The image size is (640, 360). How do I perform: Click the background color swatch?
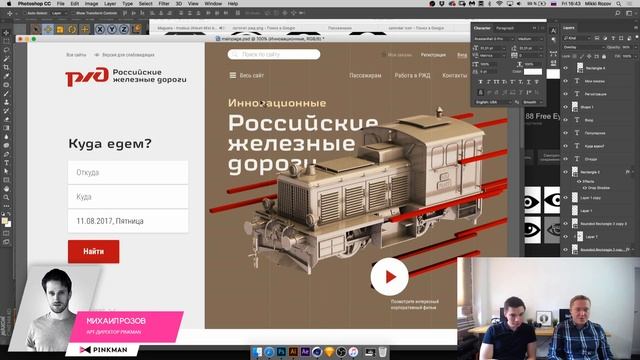pyautogui.click(x=8, y=224)
